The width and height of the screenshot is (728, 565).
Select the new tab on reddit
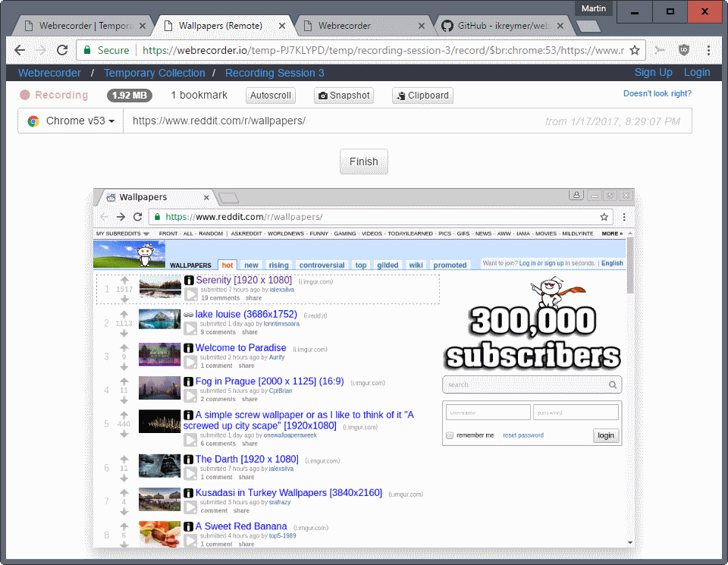(251, 265)
